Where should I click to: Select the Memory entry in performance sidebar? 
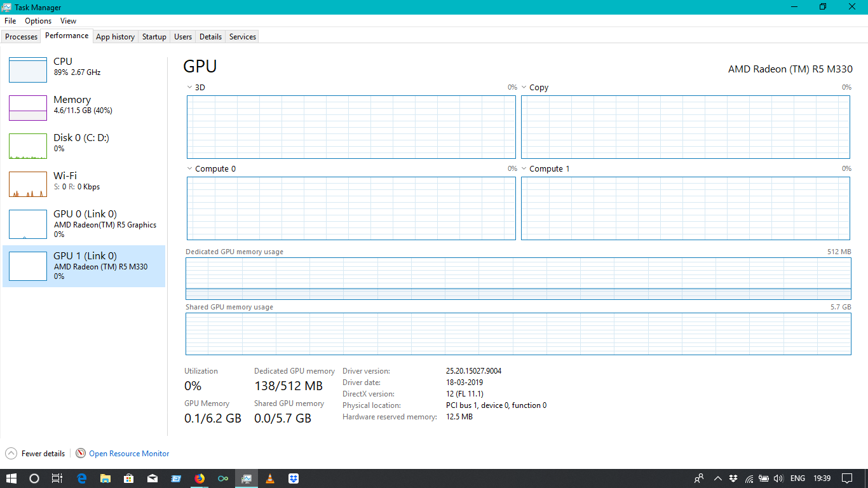click(x=84, y=108)
